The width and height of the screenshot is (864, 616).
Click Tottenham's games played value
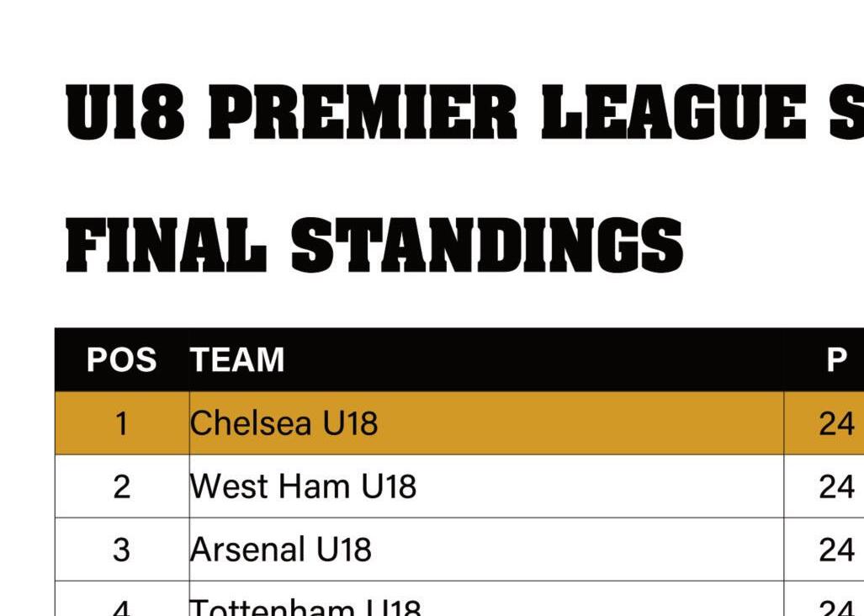(x=836, y=607)
